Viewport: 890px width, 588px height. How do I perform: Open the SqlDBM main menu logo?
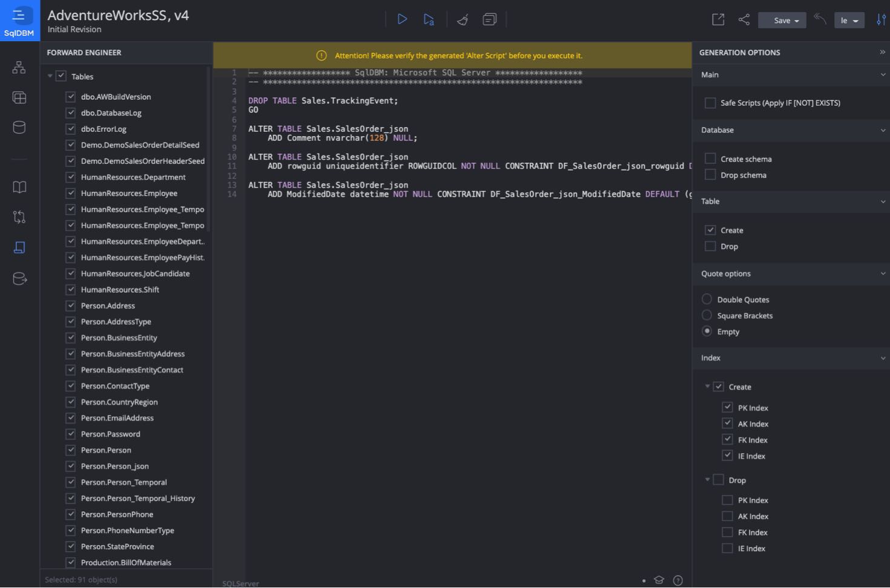pos(19,21)
